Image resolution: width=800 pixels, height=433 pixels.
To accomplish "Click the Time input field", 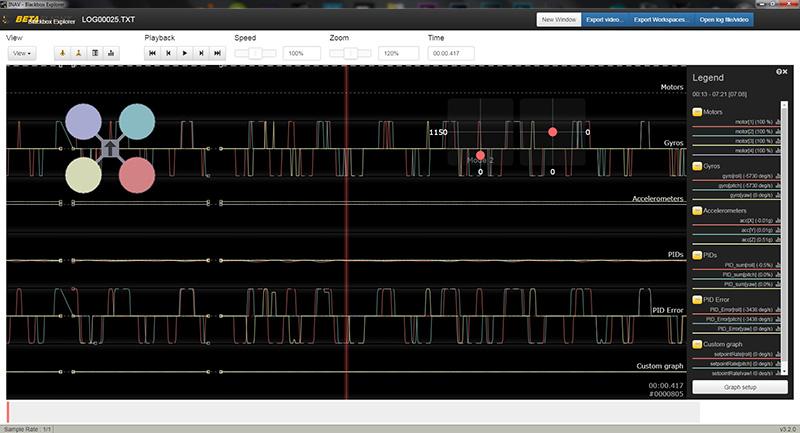I will pos(450,53).
